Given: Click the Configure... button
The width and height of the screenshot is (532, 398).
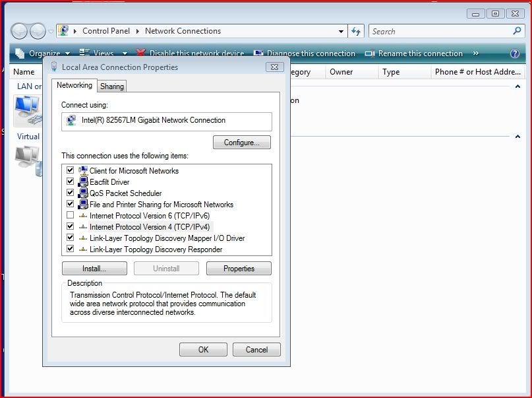Looking at the screenshot, I should 241,143.
